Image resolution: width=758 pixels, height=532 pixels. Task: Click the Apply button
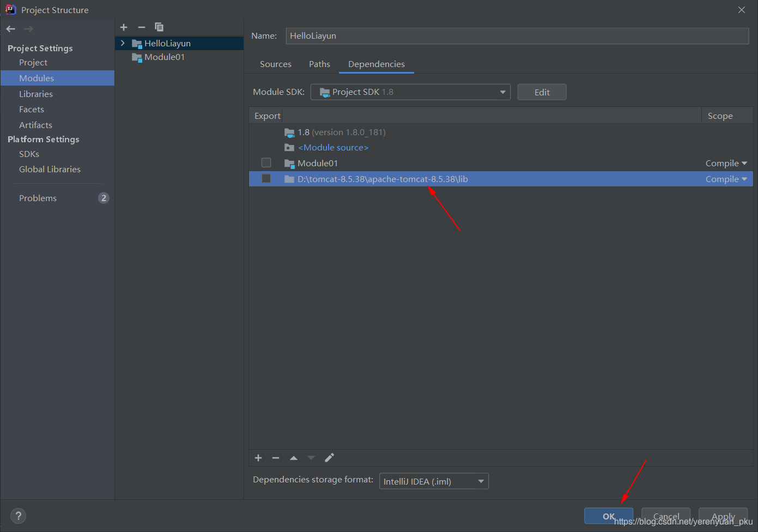723,516
